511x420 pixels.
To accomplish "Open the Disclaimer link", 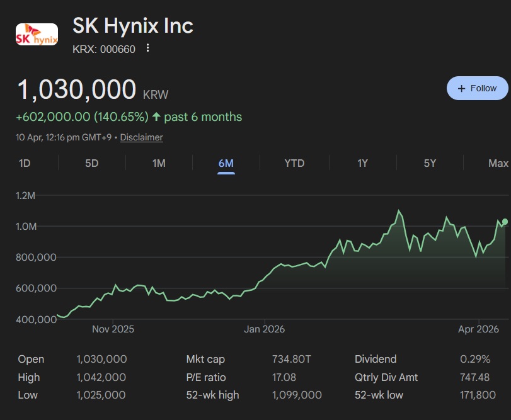I will click(141, 137).
